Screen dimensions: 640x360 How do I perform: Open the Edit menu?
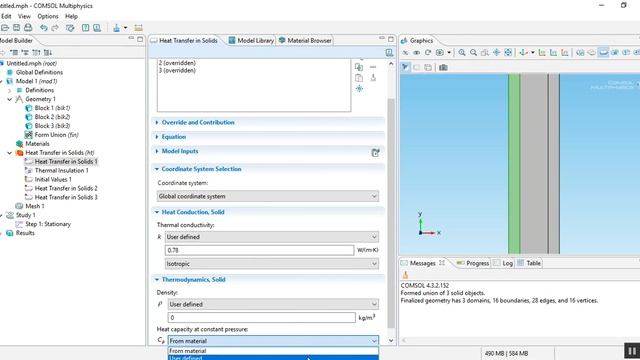(x=6, y=16)
